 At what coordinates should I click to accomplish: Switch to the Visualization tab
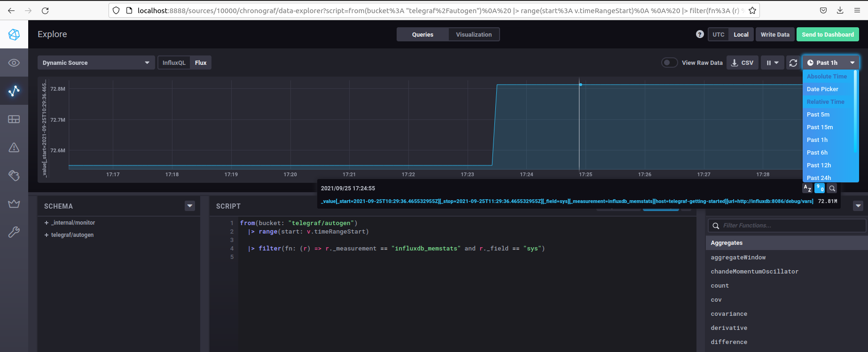click(474, 34)
